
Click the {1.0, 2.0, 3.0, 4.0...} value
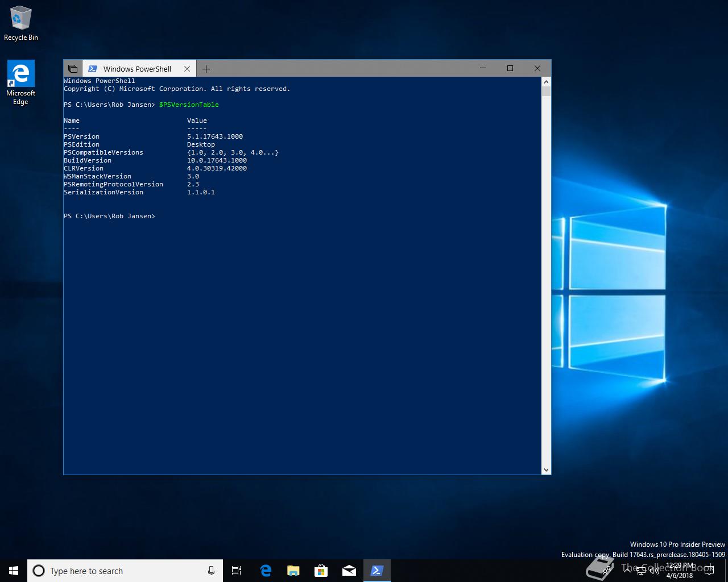click(x=233, y=152)
